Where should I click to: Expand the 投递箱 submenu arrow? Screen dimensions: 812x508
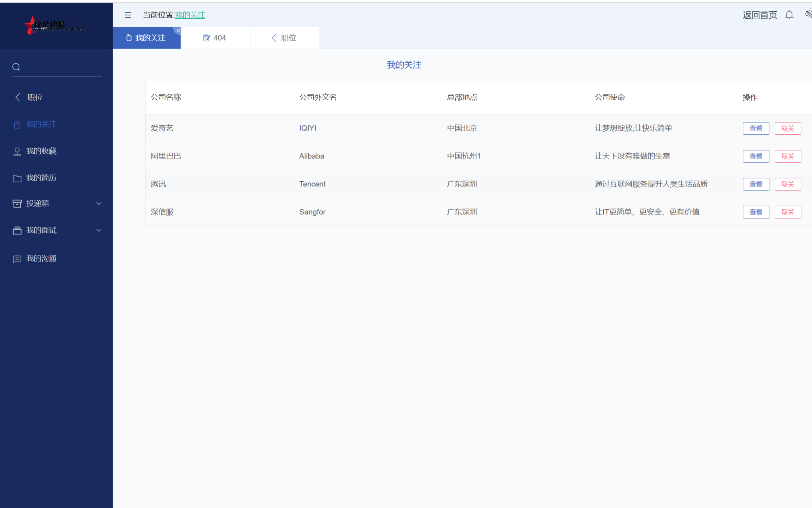99,203
